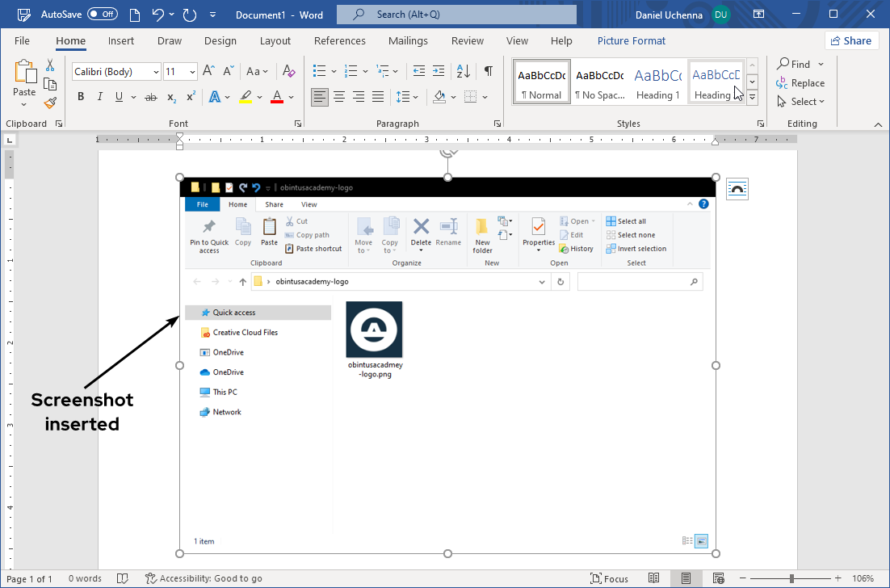Open the Insert ribbon tab
890x588 pixels.
(121, 41)
